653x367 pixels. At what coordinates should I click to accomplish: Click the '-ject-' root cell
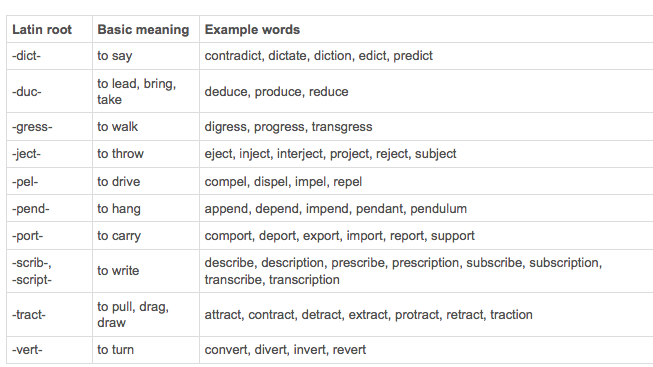pyautogui.click(x=49, y=154)
